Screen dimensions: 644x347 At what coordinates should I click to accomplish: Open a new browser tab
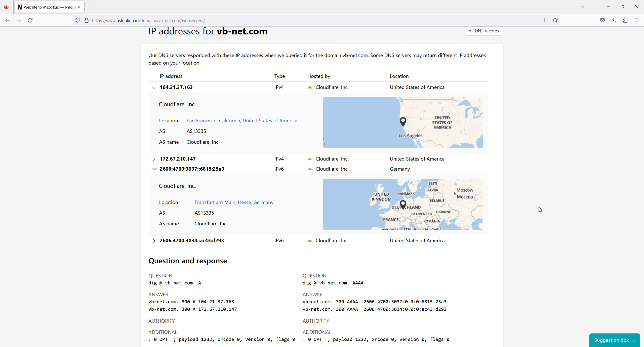(91, 7)
